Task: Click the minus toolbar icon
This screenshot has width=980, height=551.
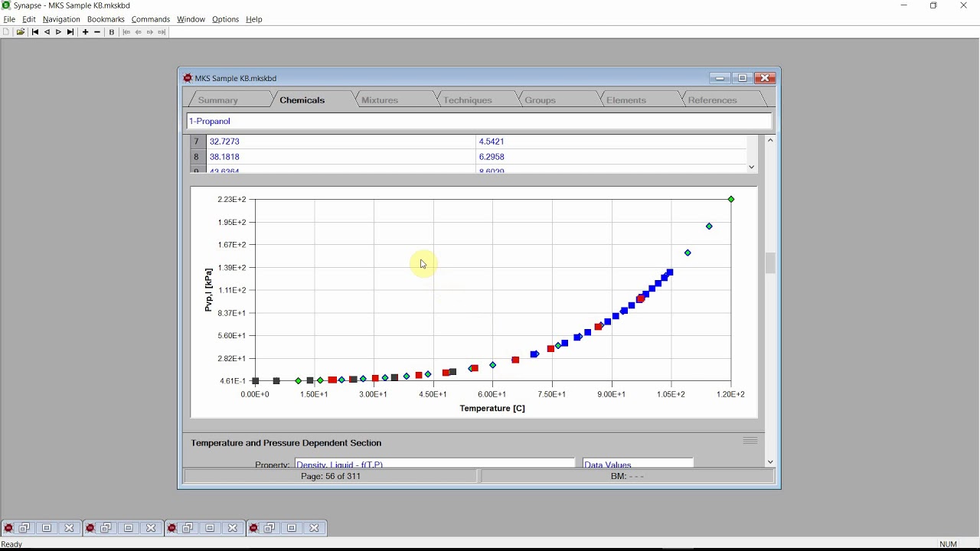Action: (x=97, y=32)
